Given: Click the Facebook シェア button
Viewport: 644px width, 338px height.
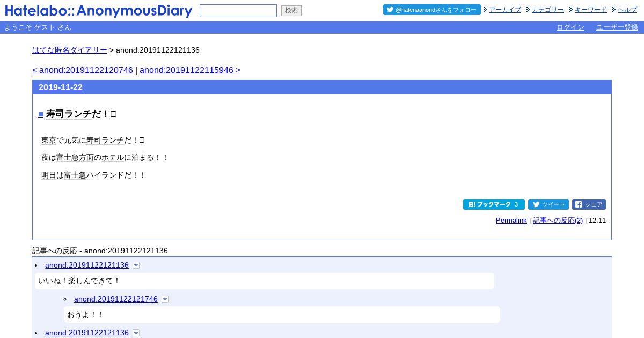Looking at the screenshot, I should coord(589,204).
